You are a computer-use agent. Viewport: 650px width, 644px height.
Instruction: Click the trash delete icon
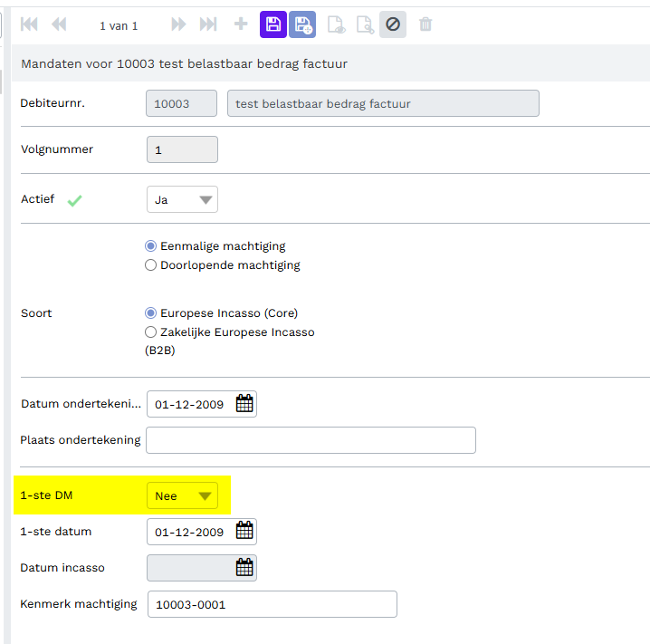coord(425,24)
